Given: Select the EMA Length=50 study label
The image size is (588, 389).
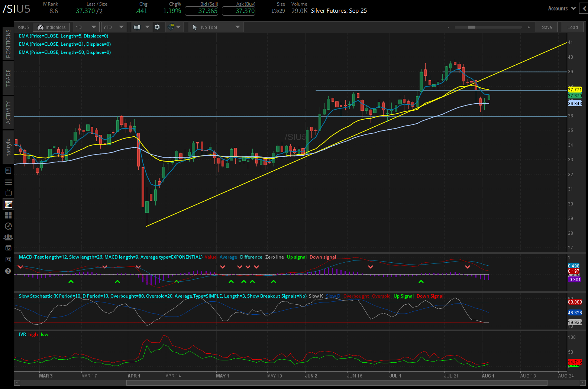Looking at the screenshot, I should pos(65,52).
